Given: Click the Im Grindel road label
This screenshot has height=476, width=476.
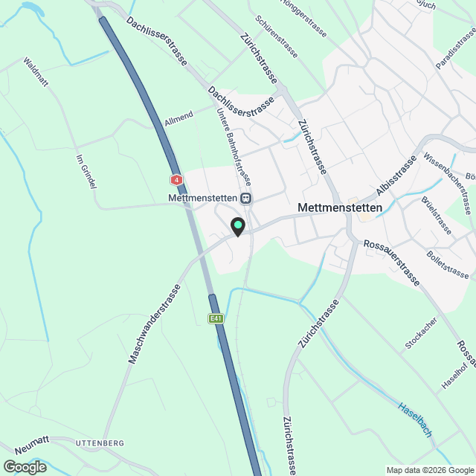Looking at the screenshot, I should tap(86, 172).
